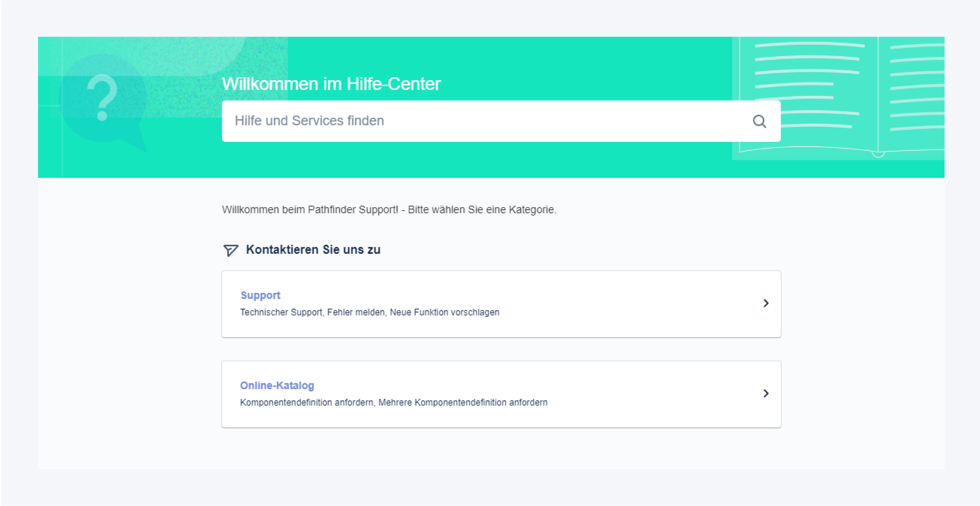Open the Online-Katalog link title
This screenshot has height=506, width=980.
[277, 386]
